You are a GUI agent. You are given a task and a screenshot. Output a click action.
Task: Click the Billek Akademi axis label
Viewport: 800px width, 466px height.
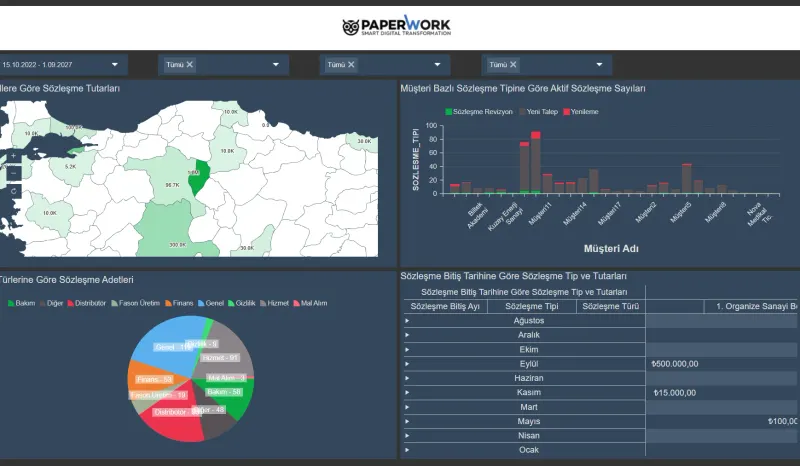477,215
